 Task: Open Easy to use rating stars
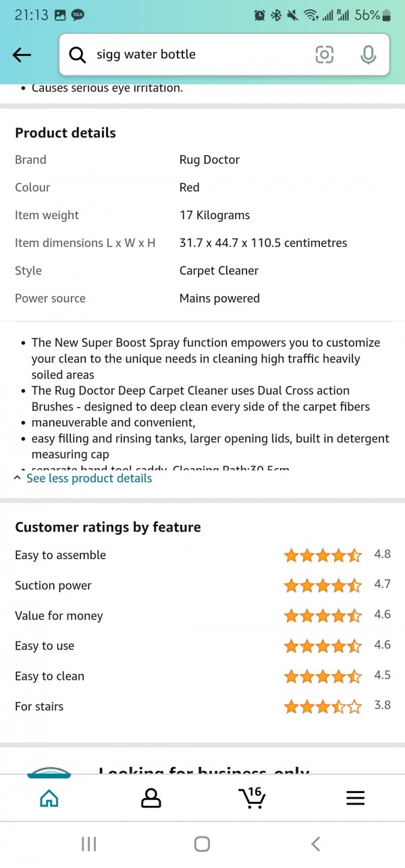click(x=323, y=646)
